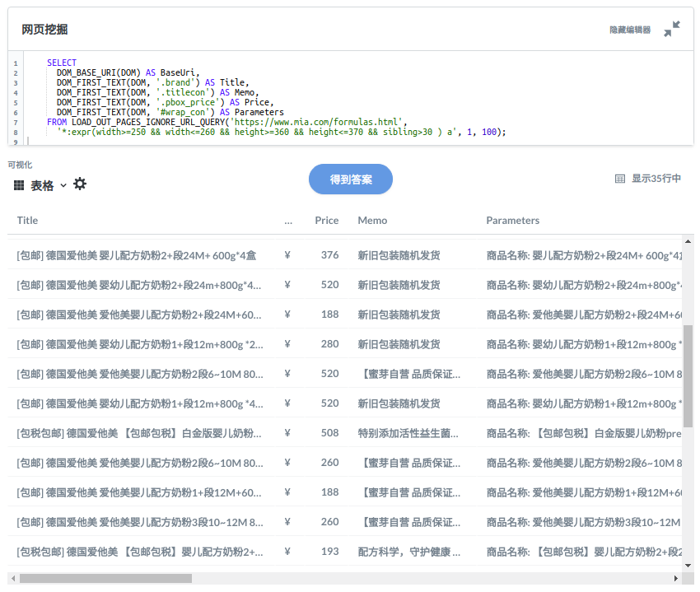This screenshot has width=700, height=592.
Task: Collapse the editor with the shrink arrows icon
Action: pyautogui.click(x=671, y=29)
